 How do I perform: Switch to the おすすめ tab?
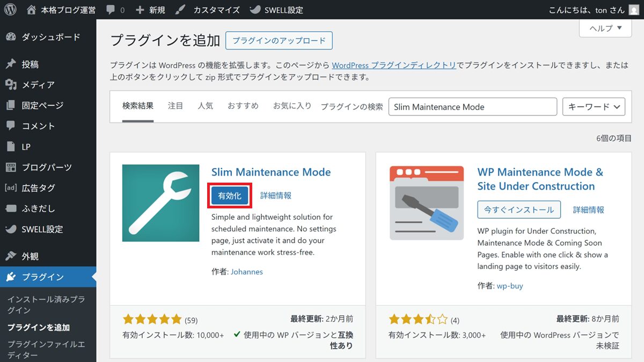243,106
